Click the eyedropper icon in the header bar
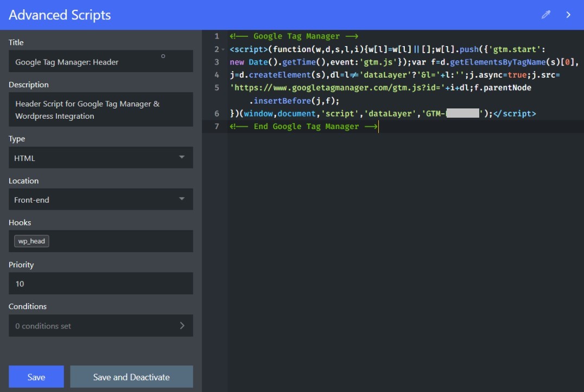The width and height of the screenshot is (584, 392). [545, 14]
